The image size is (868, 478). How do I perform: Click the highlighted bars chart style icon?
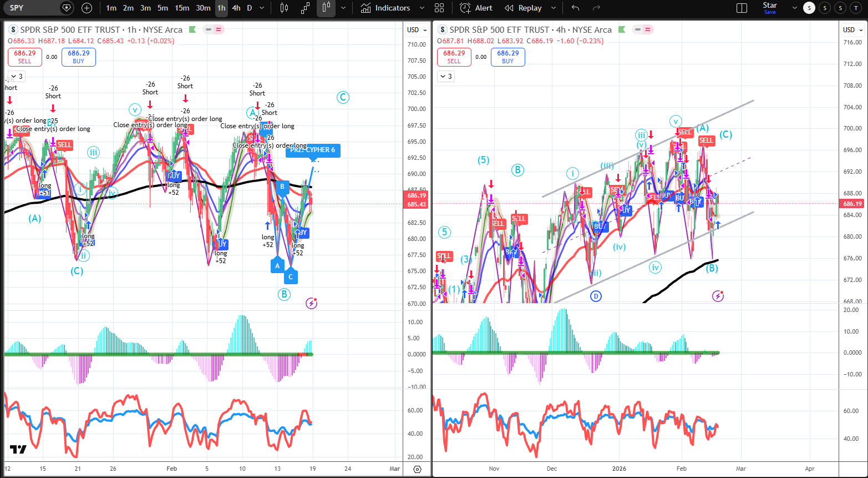[326, 8]
